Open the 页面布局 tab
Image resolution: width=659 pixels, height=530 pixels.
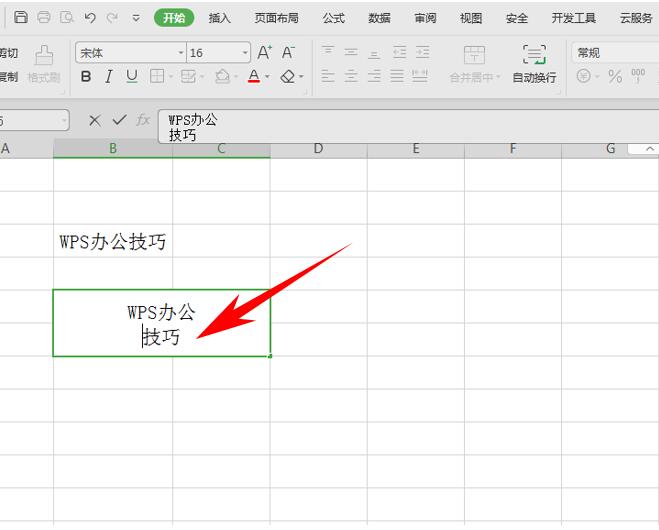coord(276,18)
